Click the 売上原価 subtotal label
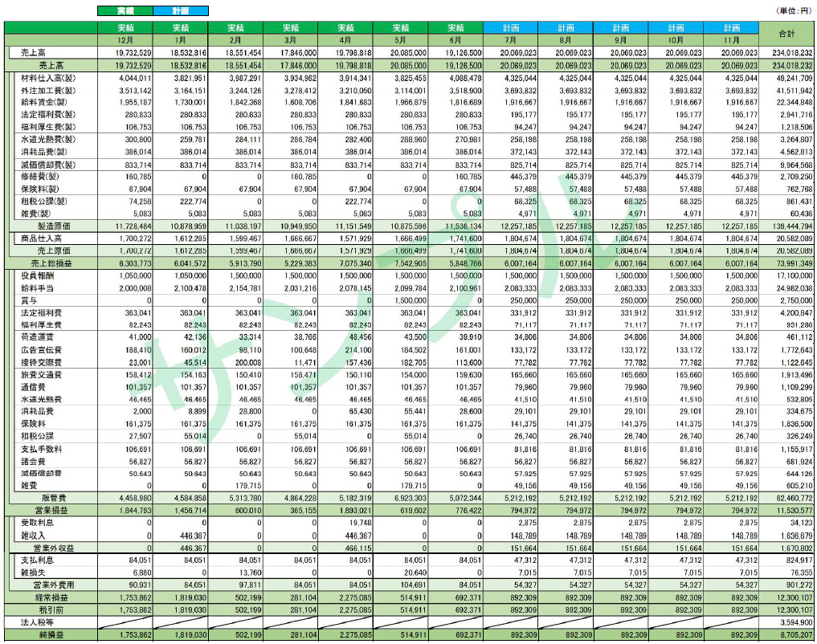Viewport: 817px width, 644px height. pyautogui.click(x=54, y=251)
